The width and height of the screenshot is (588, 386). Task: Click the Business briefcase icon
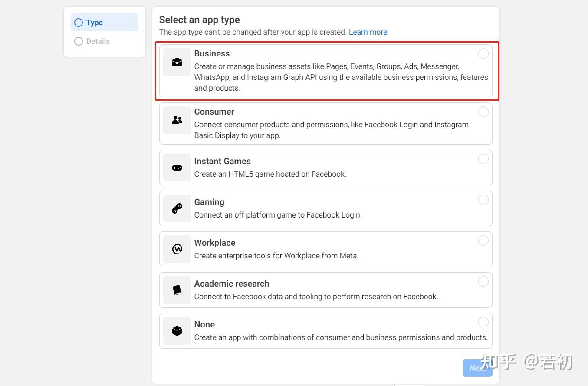(x=177, y=63)
